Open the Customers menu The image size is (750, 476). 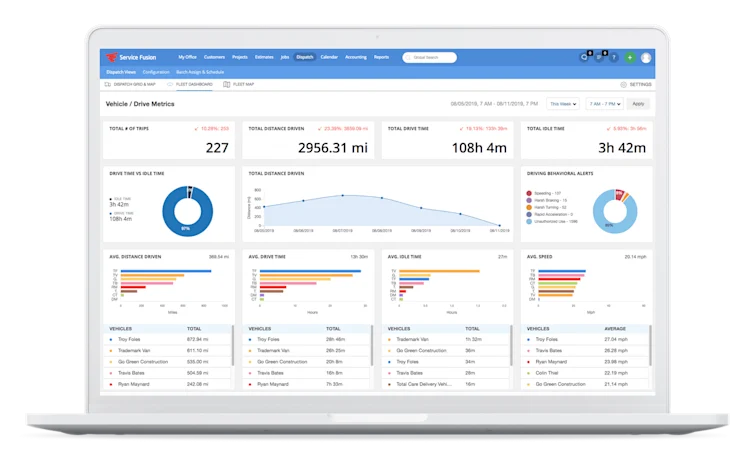click(214, 57)
